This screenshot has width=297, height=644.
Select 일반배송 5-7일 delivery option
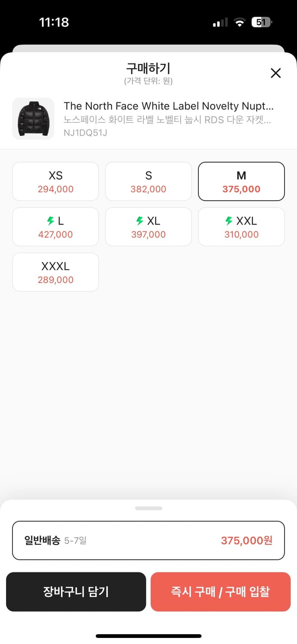(148, 541)
